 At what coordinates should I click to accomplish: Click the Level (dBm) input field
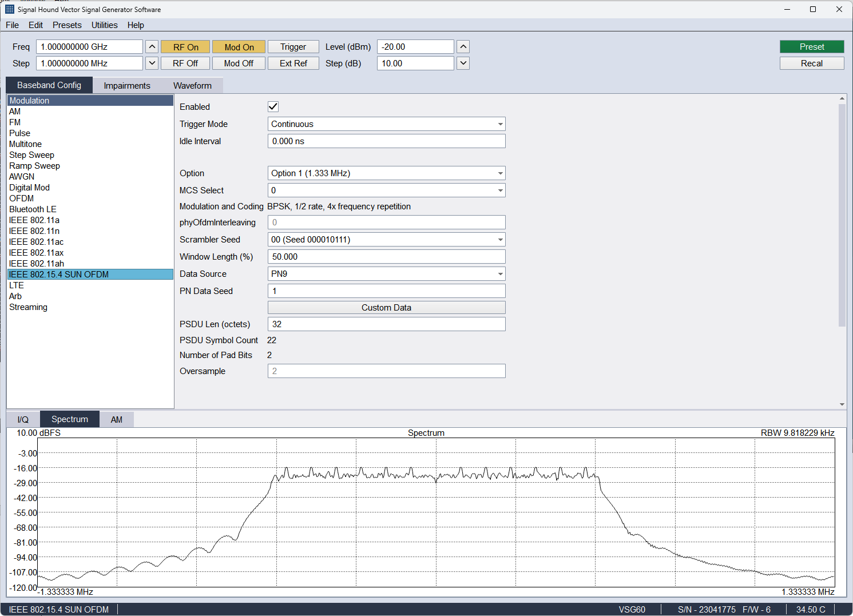(415, 47)
